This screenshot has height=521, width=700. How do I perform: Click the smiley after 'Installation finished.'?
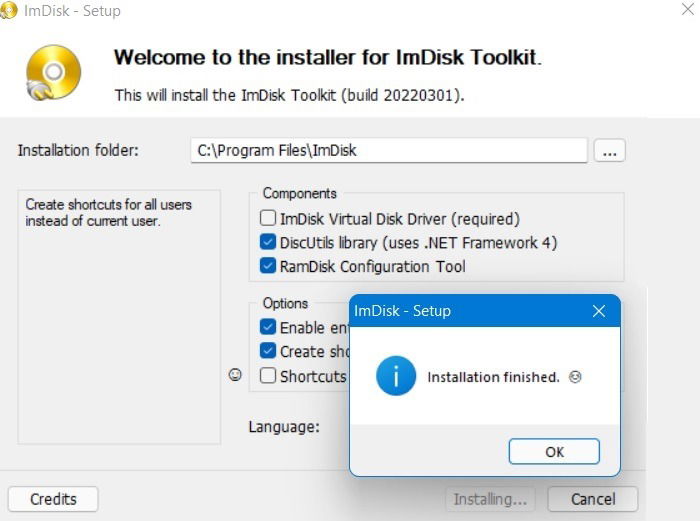pos(575,377)
